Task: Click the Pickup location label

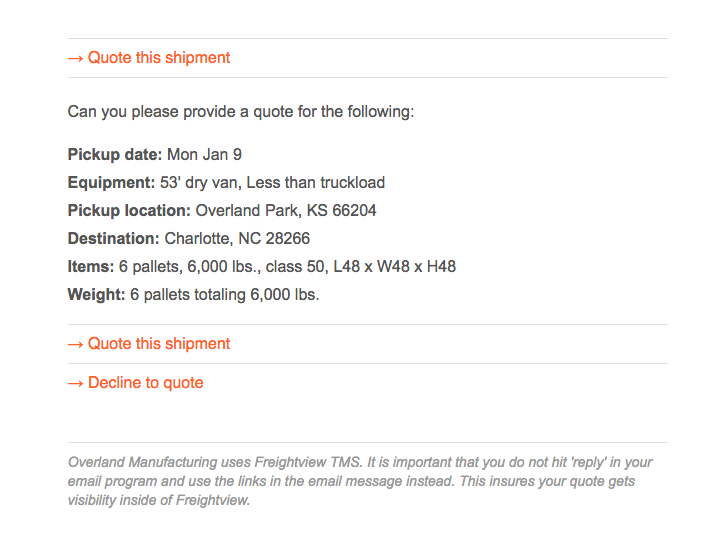Action: point(129,210)
